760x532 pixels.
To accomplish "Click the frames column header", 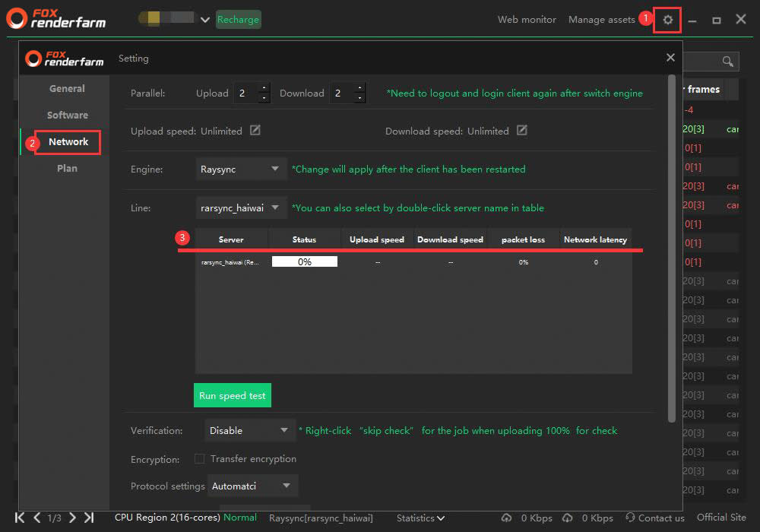I will [703, 90].
